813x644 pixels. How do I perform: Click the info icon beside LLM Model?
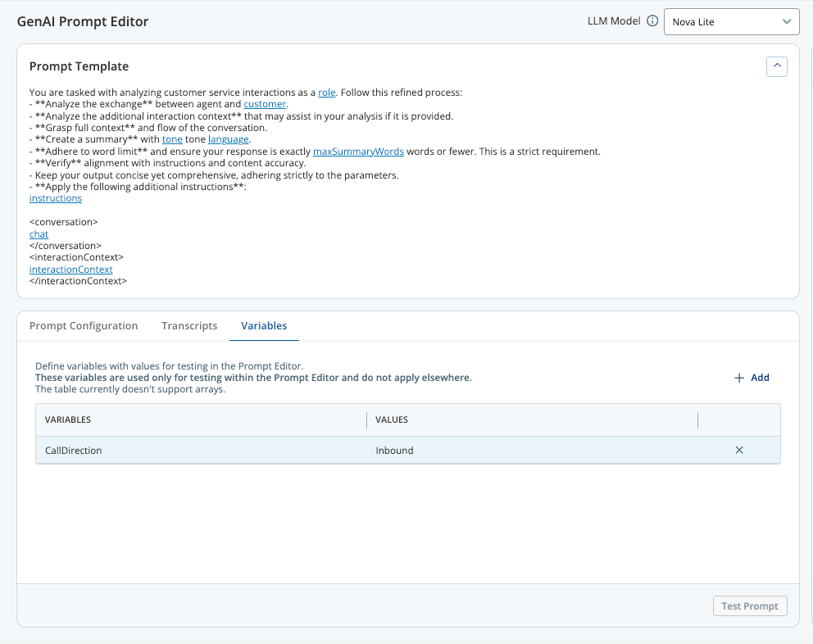pyautogui.click(x=652, y=21)
